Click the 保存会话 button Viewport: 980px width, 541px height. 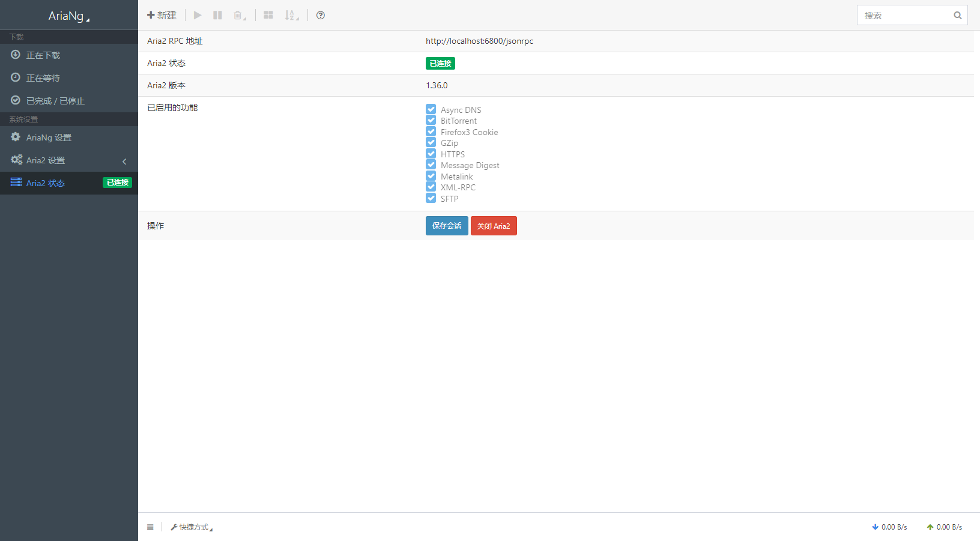pos(447,226)
